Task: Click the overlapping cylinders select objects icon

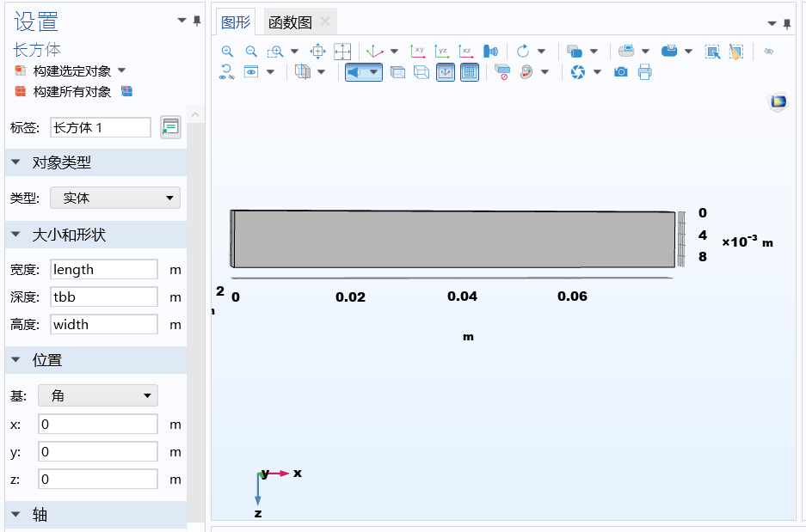Action: 574,52
